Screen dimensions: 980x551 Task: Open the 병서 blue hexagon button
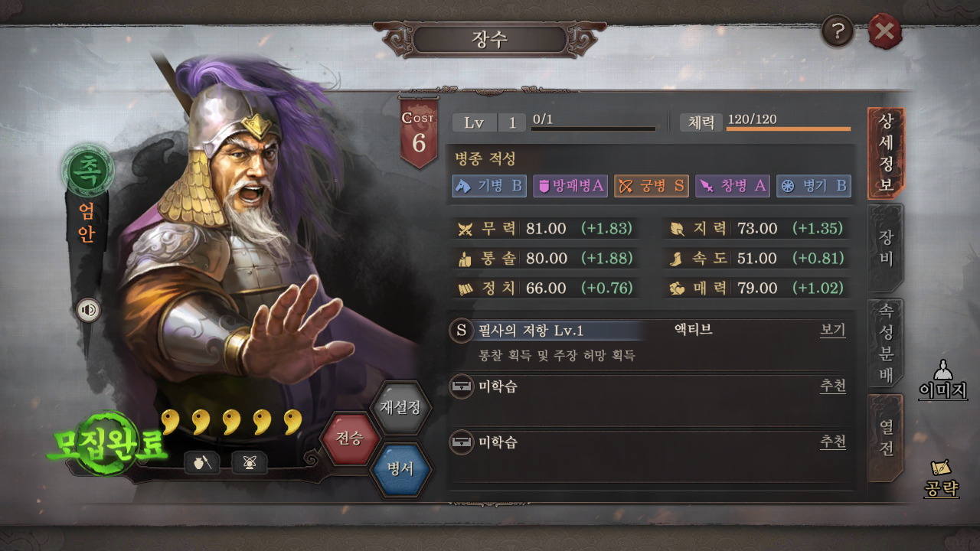(400, 469)
